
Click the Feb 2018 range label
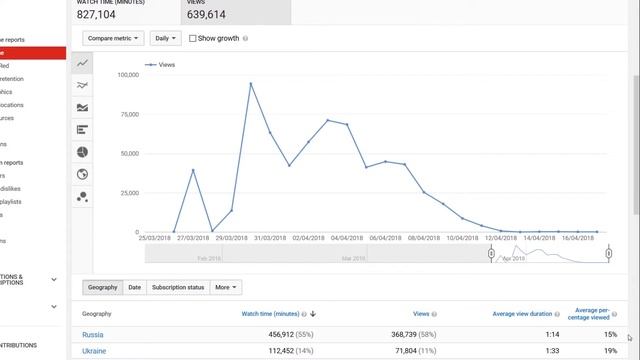(x=209, y=258)
